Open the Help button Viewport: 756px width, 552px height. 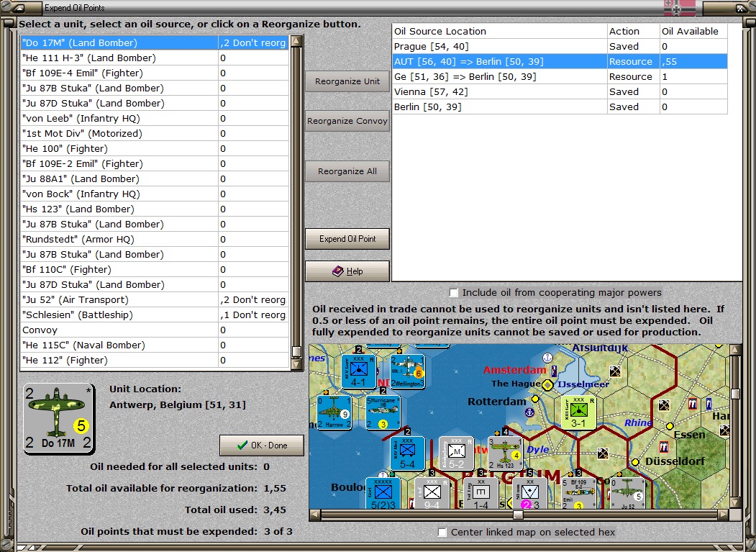[x=347, y=271]
